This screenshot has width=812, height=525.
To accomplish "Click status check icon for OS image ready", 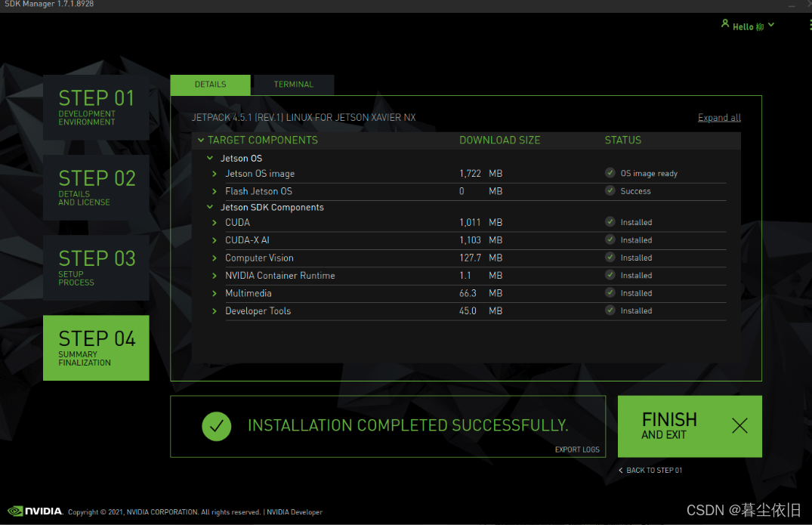I will [x=610, y=172].
